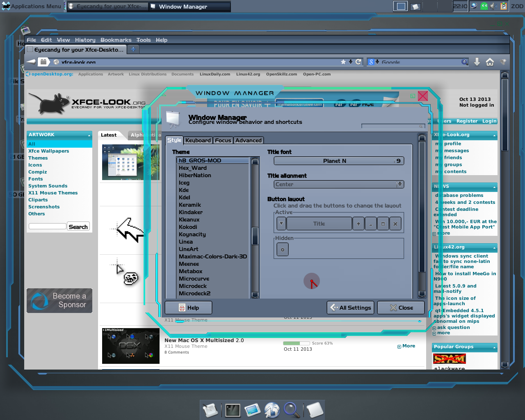Go to the browser home page icon
Screen dimensions: 525x420
pyautogui.click(x=490, y=62)
